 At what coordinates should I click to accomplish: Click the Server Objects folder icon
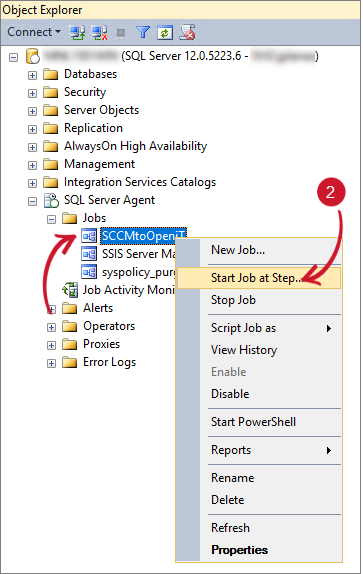(x=50, y=110)
